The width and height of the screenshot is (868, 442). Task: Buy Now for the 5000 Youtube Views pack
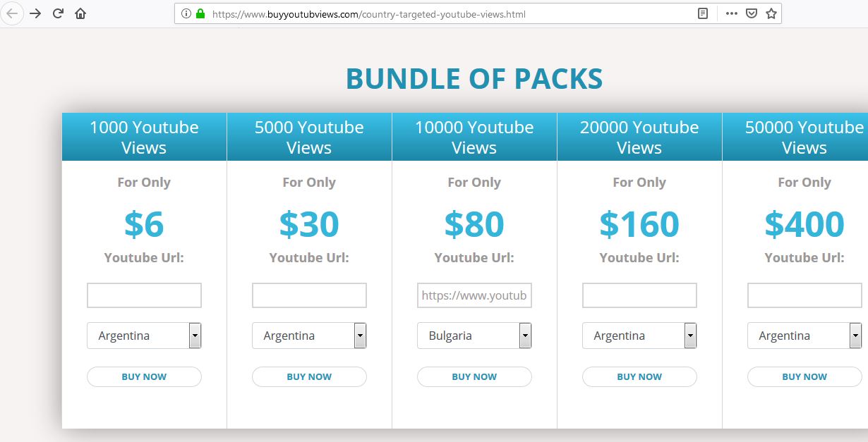(309, 376)
